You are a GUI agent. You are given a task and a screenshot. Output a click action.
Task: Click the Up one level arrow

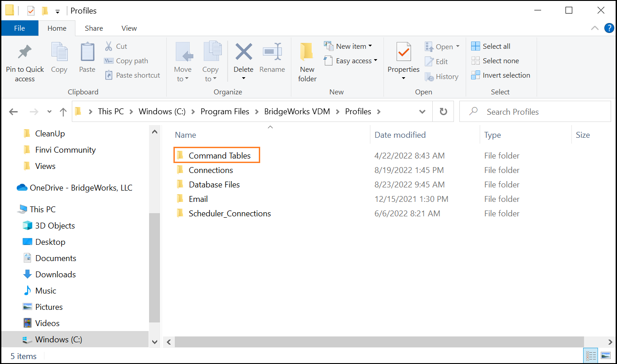(x=63, y=112)
